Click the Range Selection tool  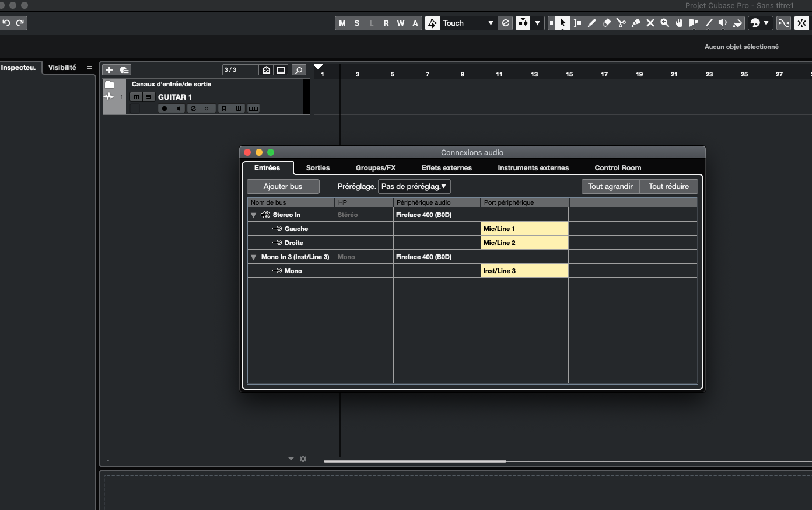pyautogui.click(x=577, y=23)
